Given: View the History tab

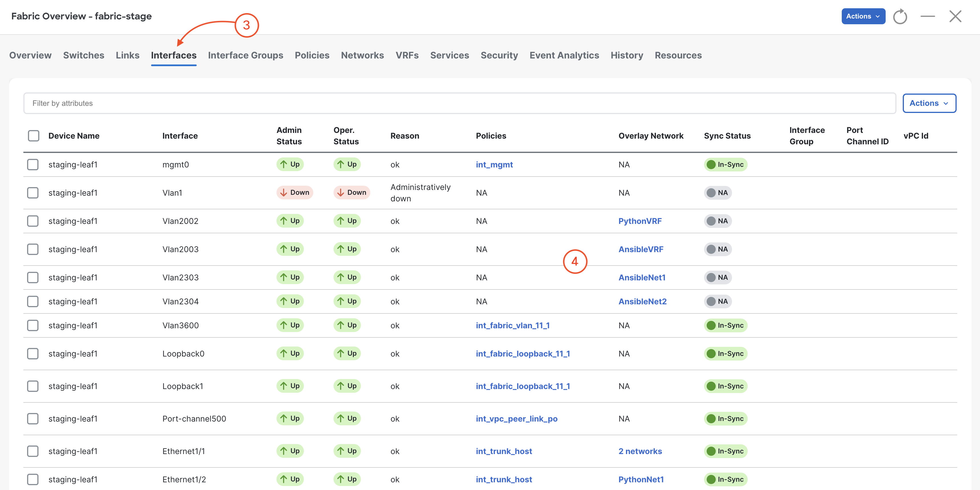Looking at the screenshot, I should [x=627, y=55].
